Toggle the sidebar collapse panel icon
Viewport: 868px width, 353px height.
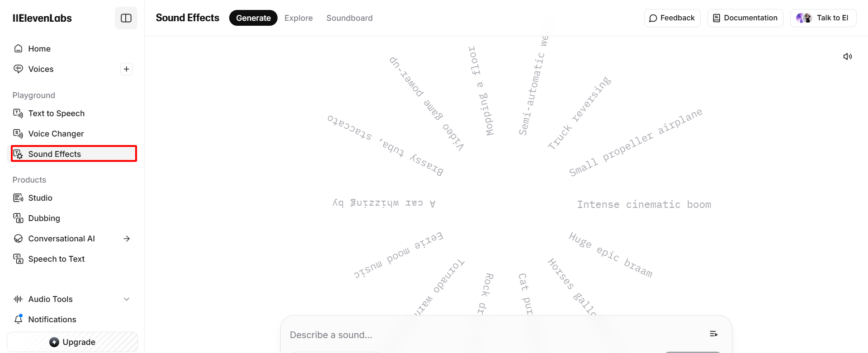[126, 18]
